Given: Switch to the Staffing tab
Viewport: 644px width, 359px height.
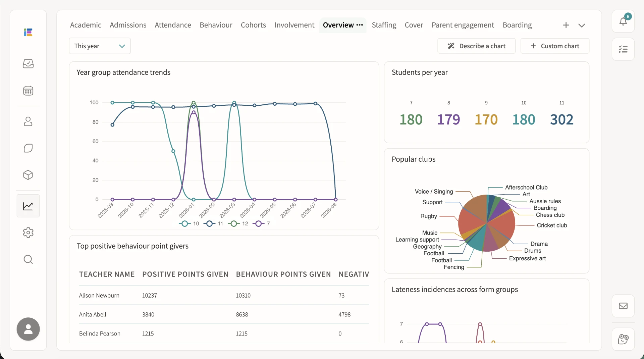Looking at the screenshot, I should (384, 25).
